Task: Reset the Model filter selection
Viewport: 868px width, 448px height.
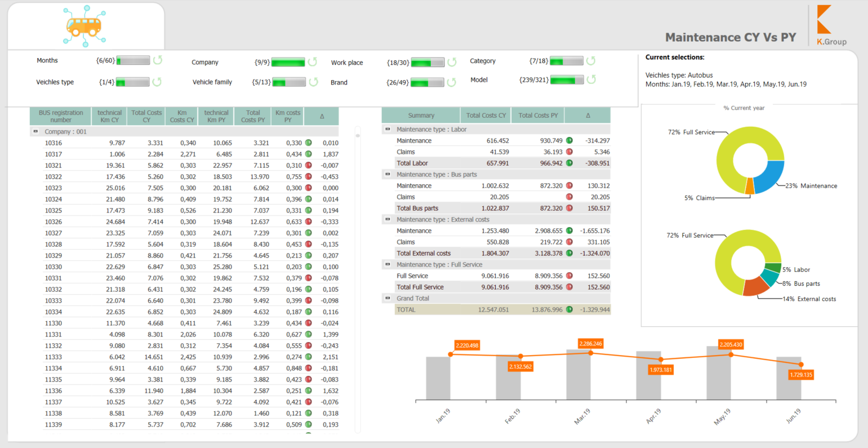Action: (x=591, y=80)
